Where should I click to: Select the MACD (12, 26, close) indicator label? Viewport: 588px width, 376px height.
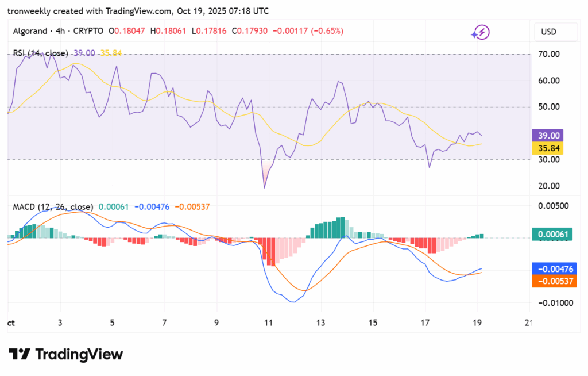point(53,206)
